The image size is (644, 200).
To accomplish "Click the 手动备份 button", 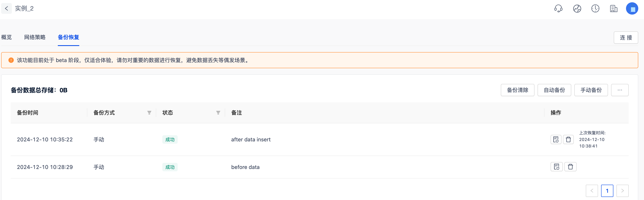I will [x=591, y=90].
